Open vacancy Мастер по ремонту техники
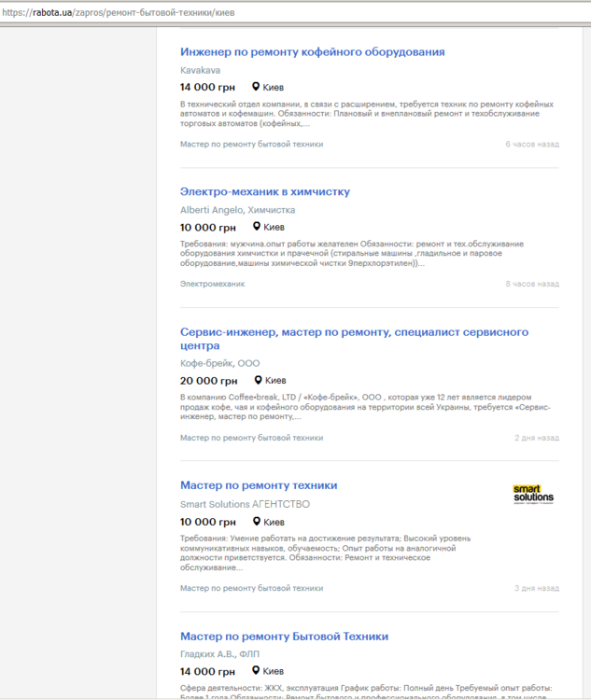 click(259, 485)
